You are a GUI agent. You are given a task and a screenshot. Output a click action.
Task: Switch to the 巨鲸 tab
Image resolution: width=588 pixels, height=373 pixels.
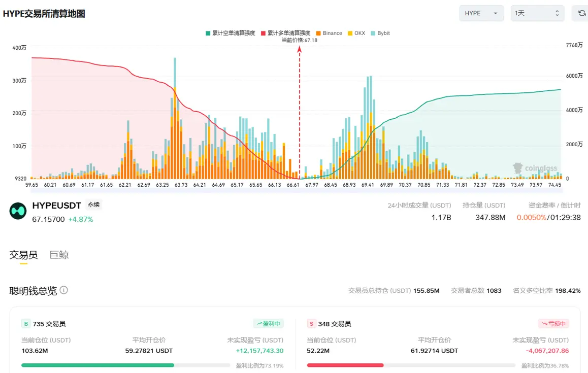(59, 255)
